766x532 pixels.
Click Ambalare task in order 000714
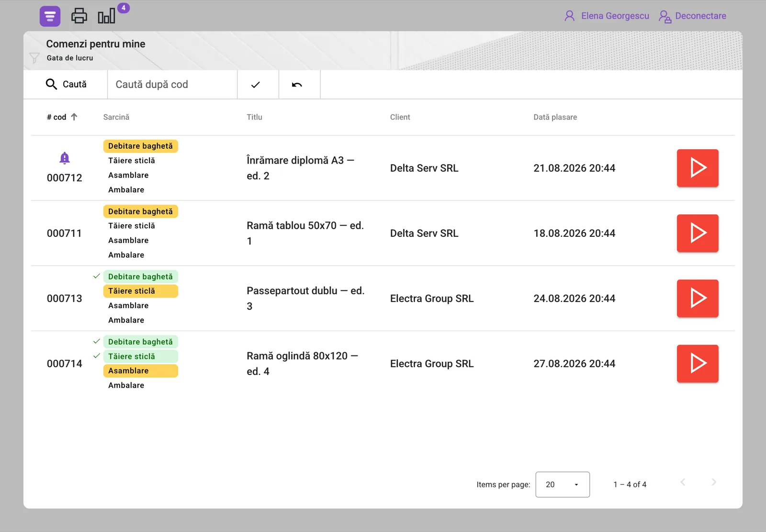pos(126,385)
